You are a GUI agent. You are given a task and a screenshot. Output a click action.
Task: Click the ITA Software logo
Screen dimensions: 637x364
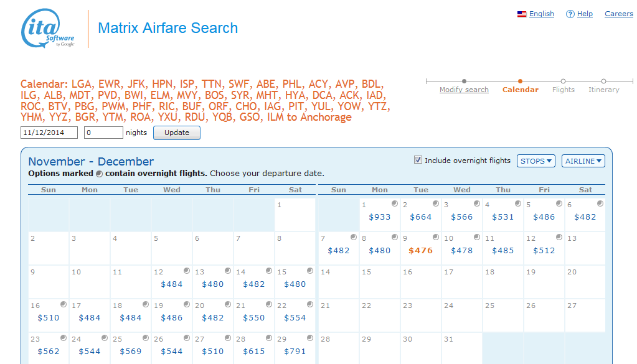47,28
